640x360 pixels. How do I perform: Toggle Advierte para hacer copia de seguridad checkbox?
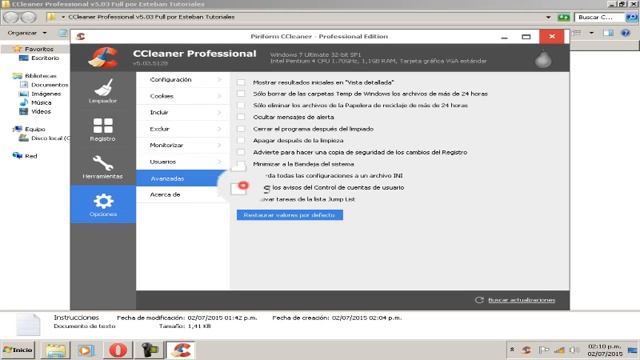coord(241,152)
